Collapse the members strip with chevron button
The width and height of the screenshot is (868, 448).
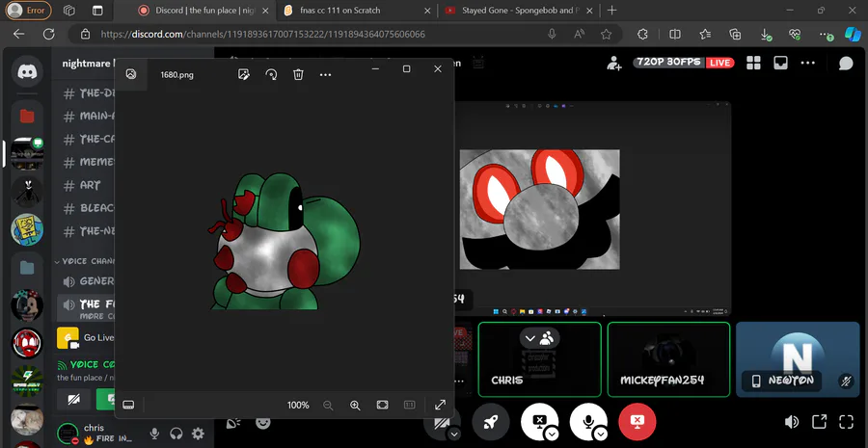539,338
